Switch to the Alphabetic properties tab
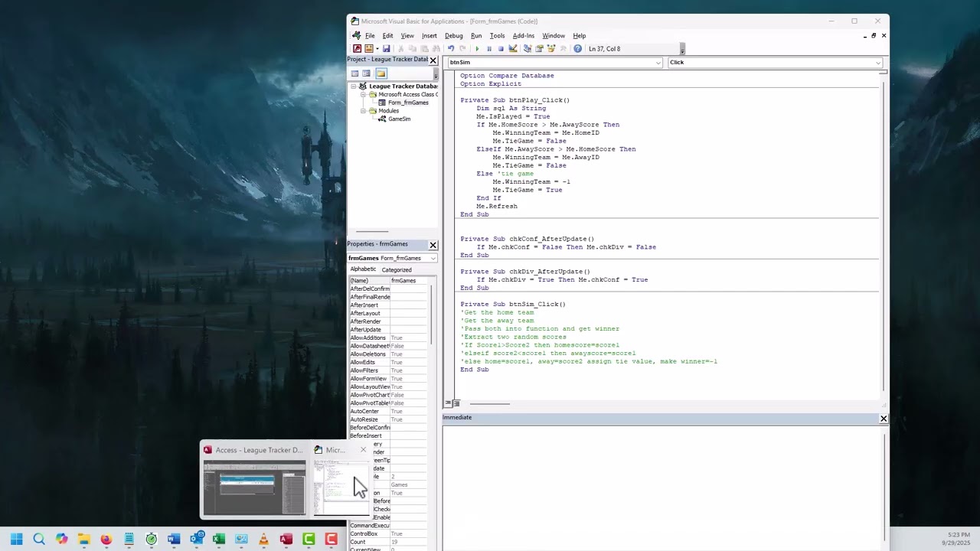 pos(363,269)
